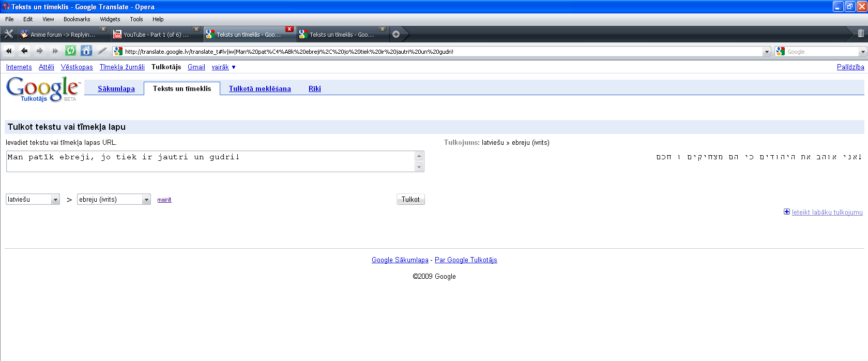Click the Fast Forward navigation button
Image resolution: width=868 pixels, height=361 pixels.
click(x=55, y=51)
